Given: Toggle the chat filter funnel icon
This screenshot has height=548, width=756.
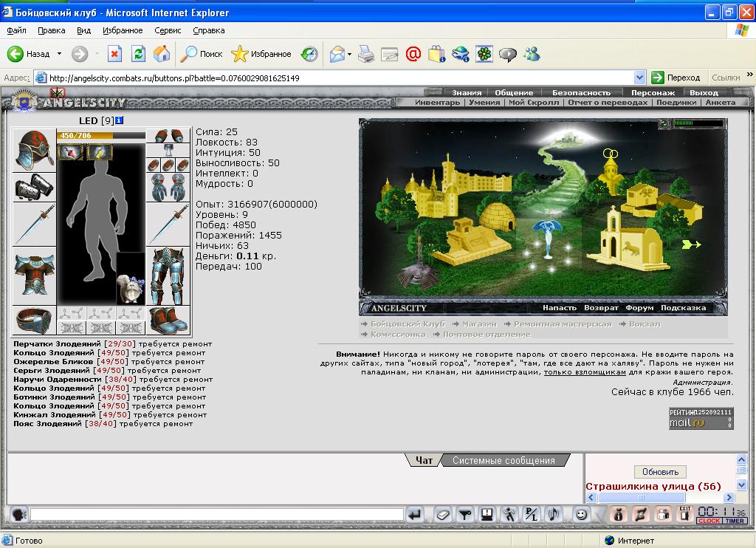Looking at the screenshot, I should [x=465, y=515].
